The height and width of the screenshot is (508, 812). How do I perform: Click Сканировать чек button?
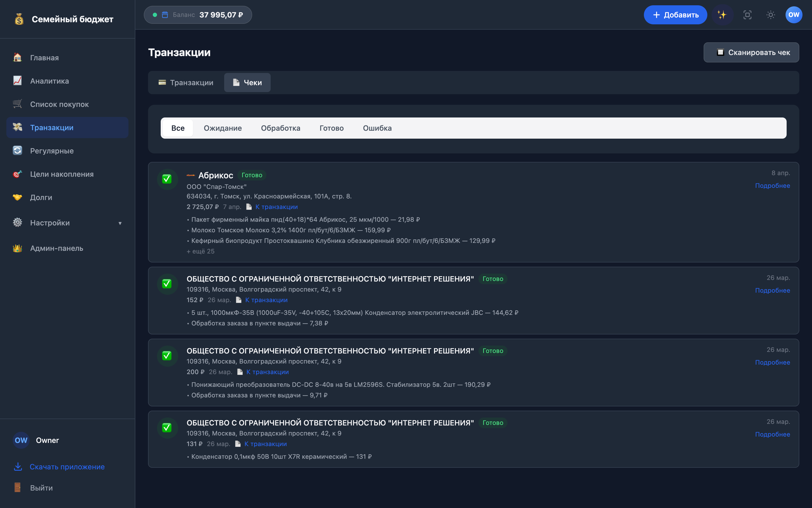751,52
